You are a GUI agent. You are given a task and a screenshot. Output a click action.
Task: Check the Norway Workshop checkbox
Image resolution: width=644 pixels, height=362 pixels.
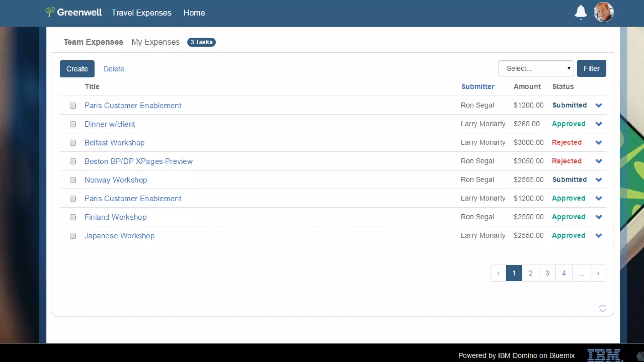click(73, 180)
